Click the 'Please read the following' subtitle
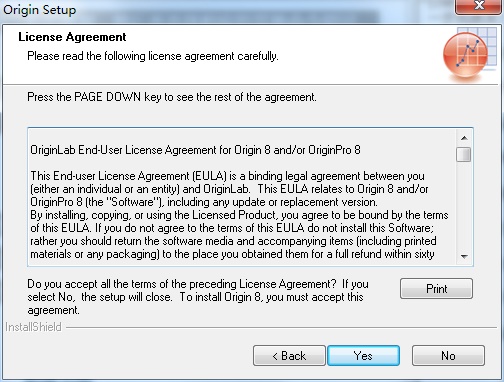The height and width of the screenshot is (382, 504). tap(153, 56)
